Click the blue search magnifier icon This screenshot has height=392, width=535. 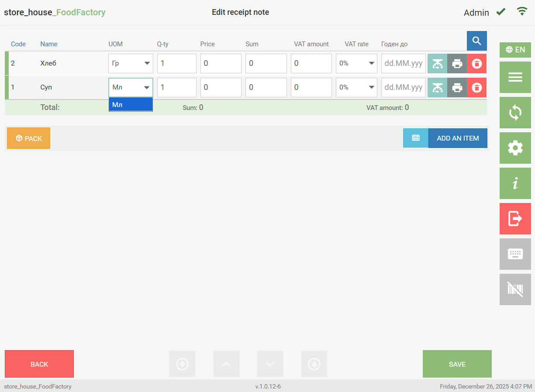coord(476,41)
